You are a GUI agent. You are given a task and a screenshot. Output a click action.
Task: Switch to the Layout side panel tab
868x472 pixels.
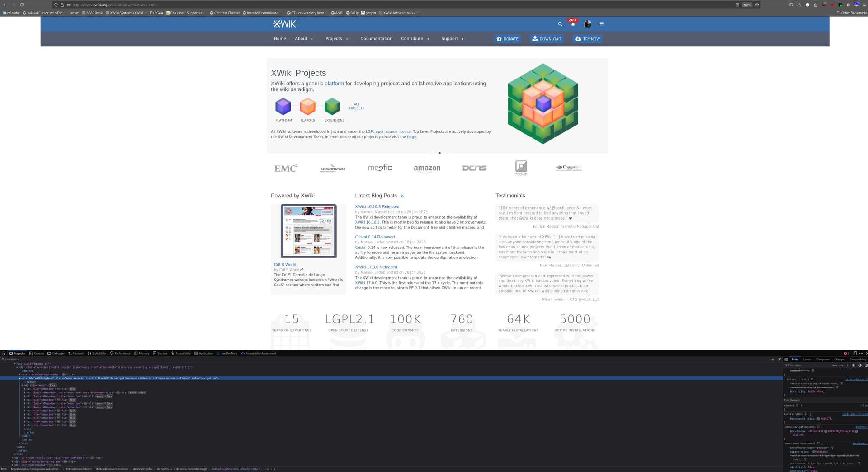[x=807, y=360]
